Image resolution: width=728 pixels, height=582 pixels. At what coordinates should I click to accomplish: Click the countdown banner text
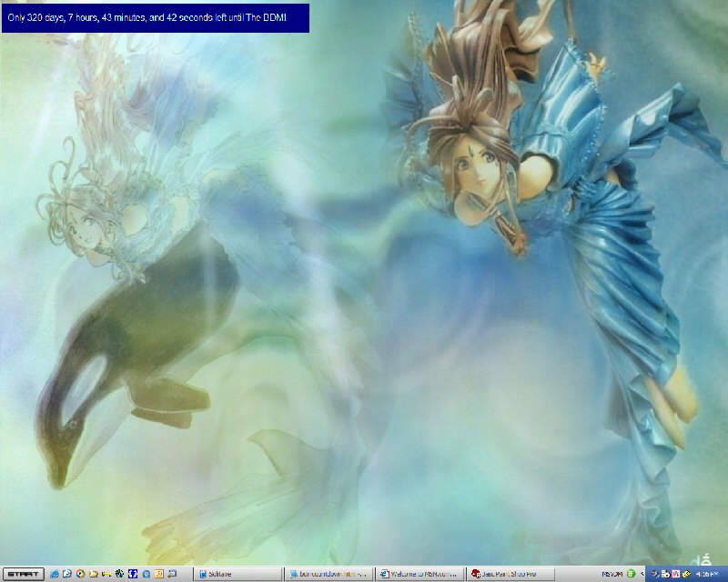pyautogui.click(x=147, y=17)
